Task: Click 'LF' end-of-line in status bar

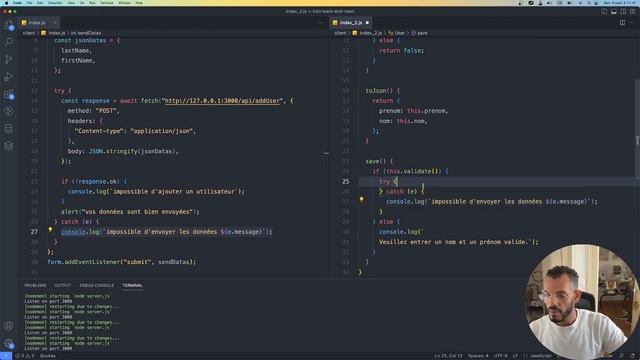Action: point(515,356)
